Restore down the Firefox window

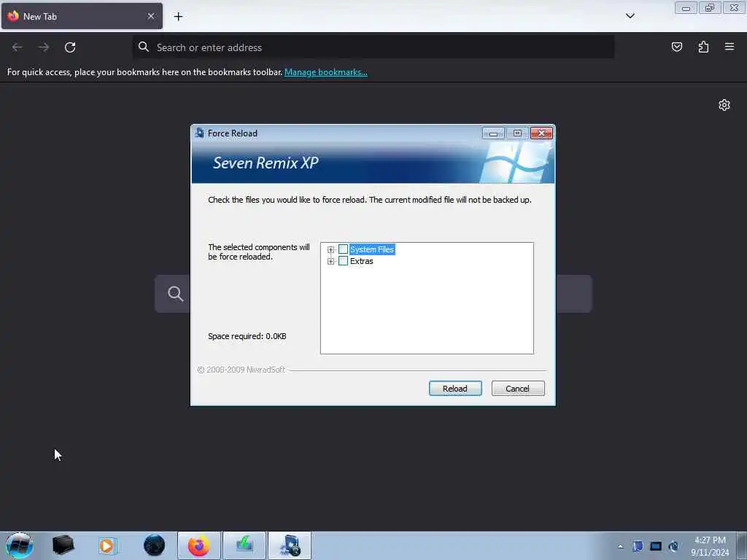point(710,8)
